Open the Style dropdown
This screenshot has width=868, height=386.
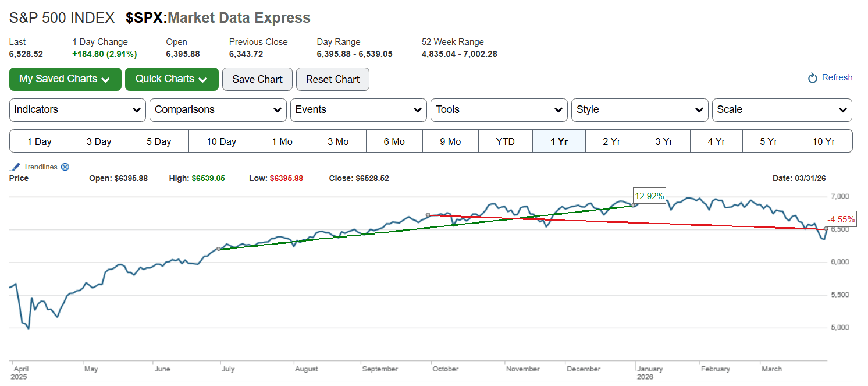(x=639, y=110)
